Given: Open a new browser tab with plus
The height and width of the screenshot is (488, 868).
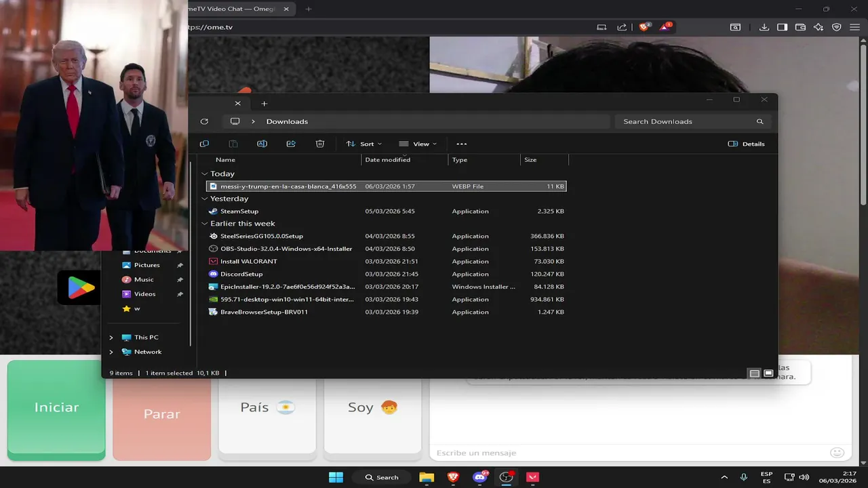Looking at the screenshot, I should 309,9.
